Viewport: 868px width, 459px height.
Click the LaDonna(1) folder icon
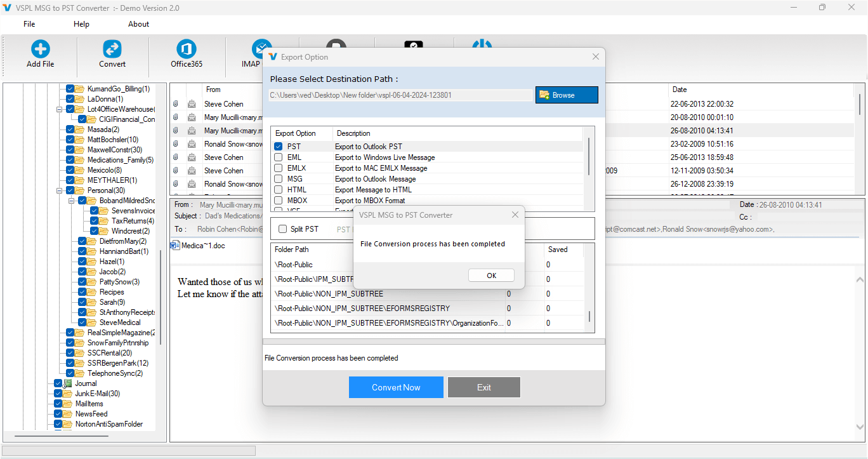[x=80, y=99]
